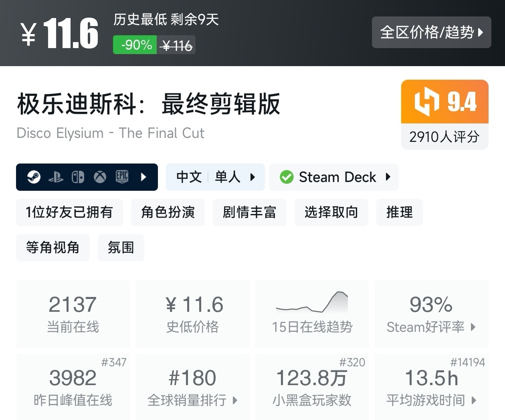Click the Steam platform icon
This screenshot has width=505, height=420.
34,177
